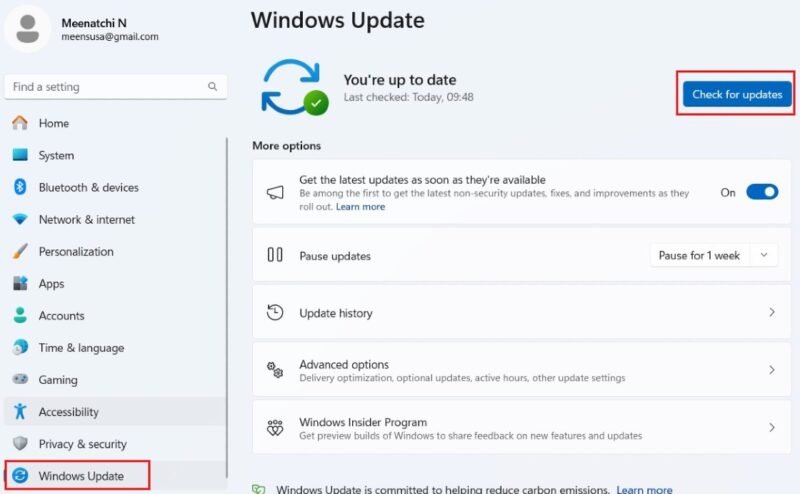This screenshot has width=800, height=494.
Task: Click the Check for updates button
Action: [x=737, y=94]
